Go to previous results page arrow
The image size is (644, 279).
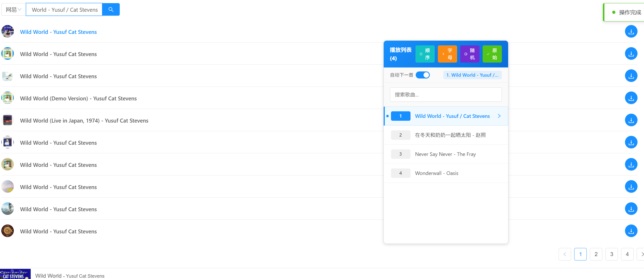pos(565,254)
